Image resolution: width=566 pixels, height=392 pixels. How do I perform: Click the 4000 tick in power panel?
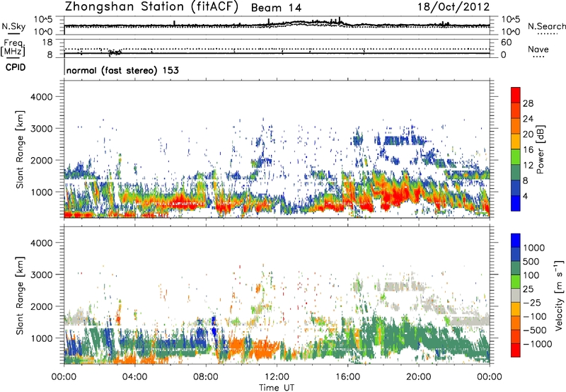coord(42,97)
